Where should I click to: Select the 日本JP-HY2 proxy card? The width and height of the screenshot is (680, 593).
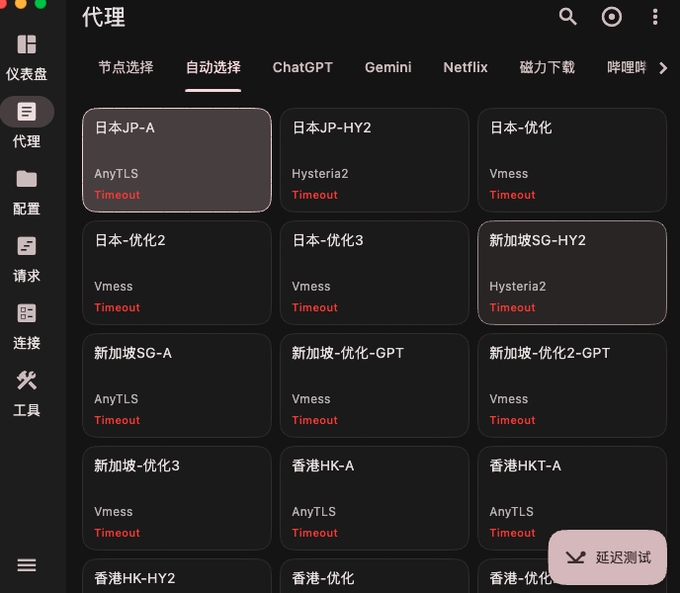click(x=375, y=160)
